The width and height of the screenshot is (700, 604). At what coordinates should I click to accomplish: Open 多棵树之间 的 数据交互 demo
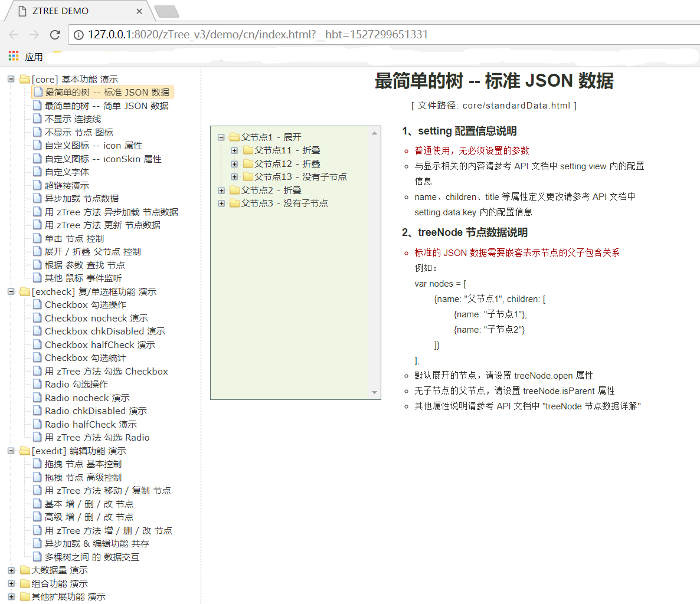click(92, 557)
